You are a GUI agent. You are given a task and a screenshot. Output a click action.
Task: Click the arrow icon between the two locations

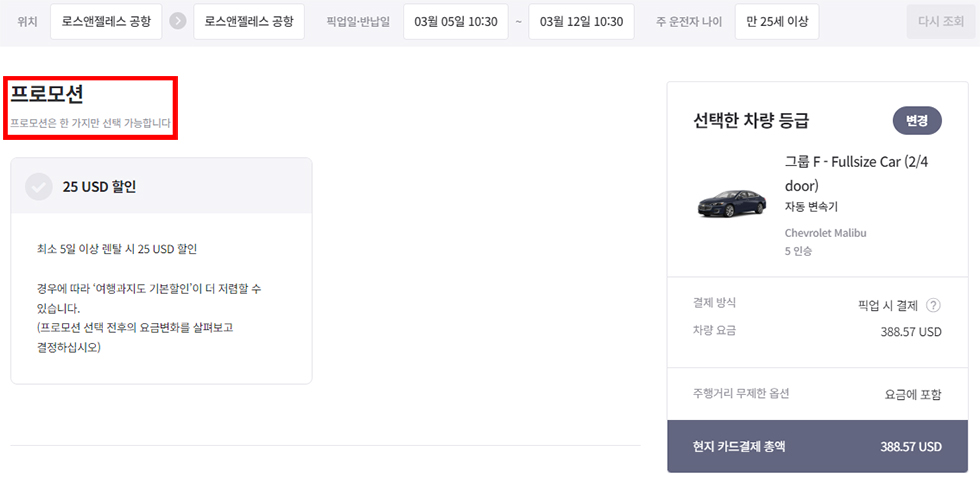[x=178, y=21]
